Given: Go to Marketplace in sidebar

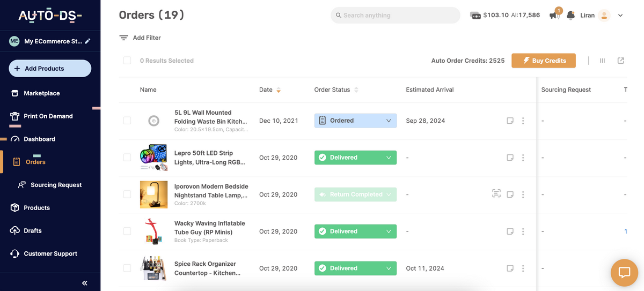Looking at the screenshot, I should tap(41, 93).
